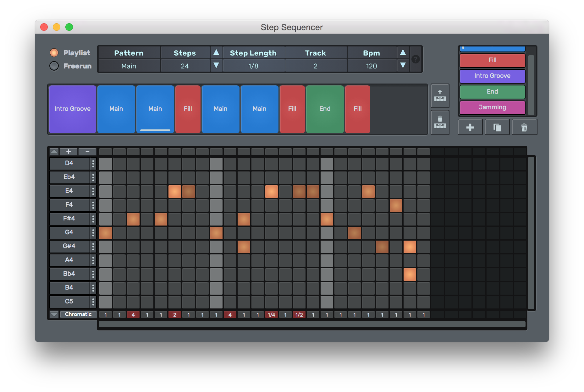The image size is (584, 392).
Task: Open G4 row options menu
Action: tap(93, 232)
